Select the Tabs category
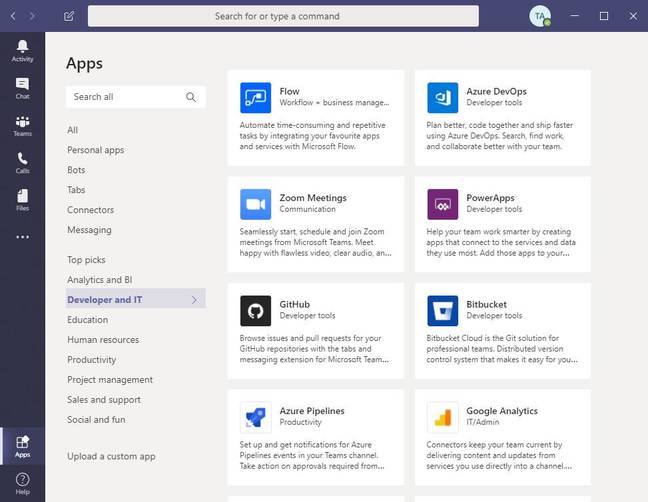The width and height of the screenshot is (648, 502). pyautogui.click(x=76, y=190)
